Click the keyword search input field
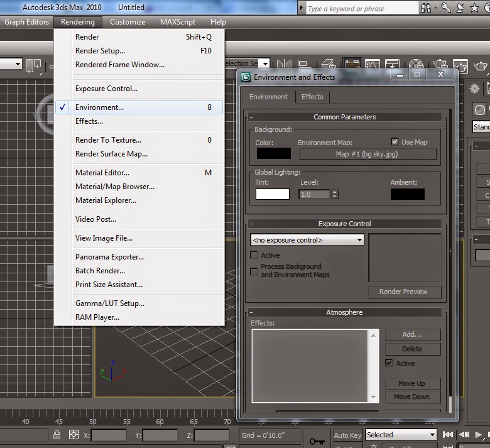The image size is (490, 448). (362, 8)
